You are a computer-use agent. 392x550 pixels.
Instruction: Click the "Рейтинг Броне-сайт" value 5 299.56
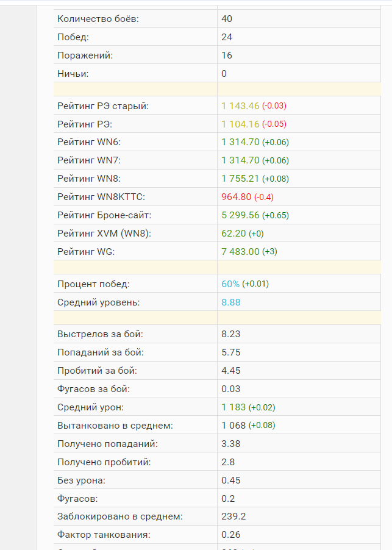click(x=241, y=215)
